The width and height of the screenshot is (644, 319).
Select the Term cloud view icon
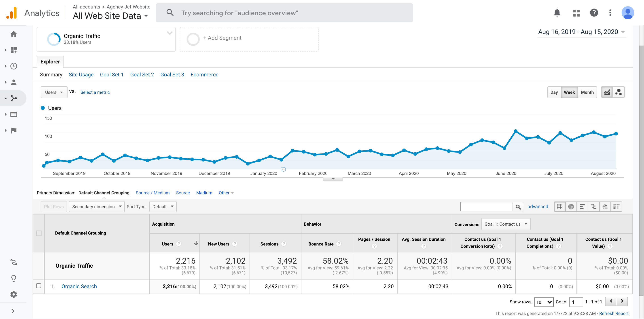(x=605, y=207)
